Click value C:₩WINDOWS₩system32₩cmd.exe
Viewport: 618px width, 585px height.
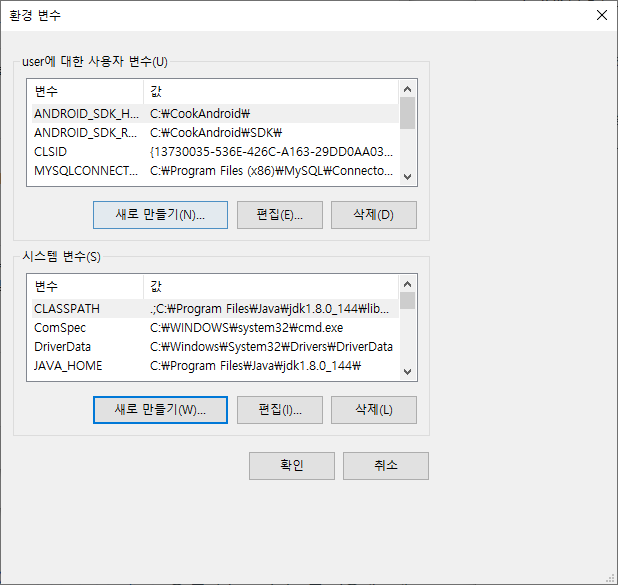coord(246,328)
